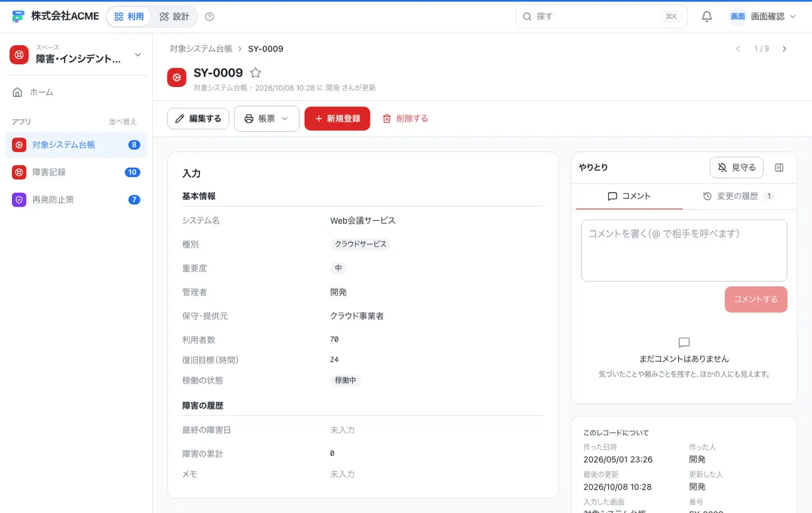This screenshot has width=812, height=513.
Task: Click the コメントする button
Action: pyautogui.click(x=756, y=299)
